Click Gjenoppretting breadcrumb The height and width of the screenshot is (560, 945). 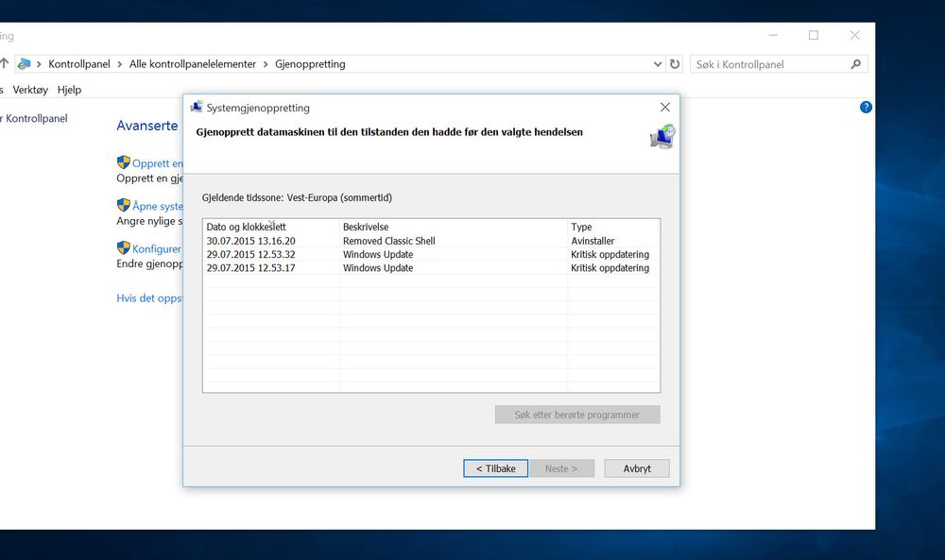310,64
